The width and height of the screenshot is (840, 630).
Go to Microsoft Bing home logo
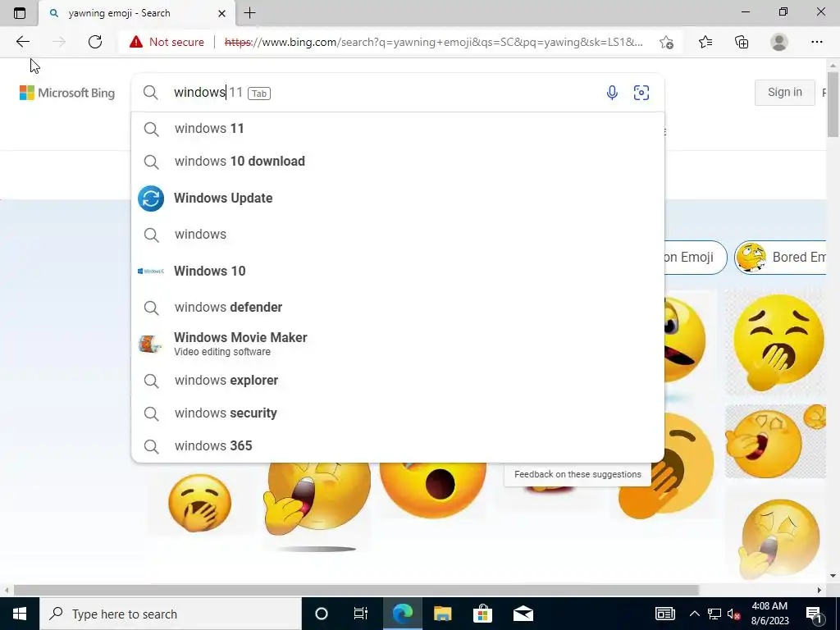[x=67, y=93]
